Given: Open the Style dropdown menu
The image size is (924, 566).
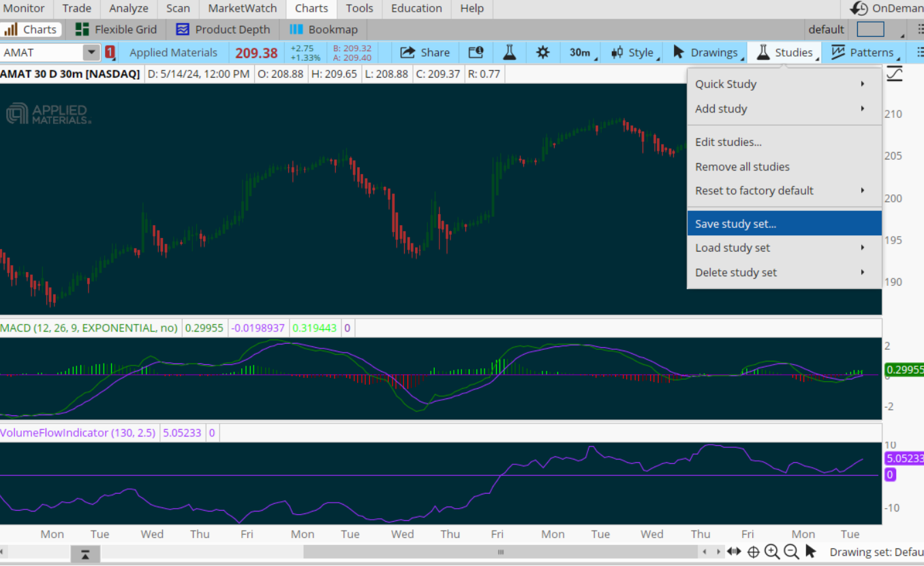Looking at the screenshot, I should pos(634,53).
